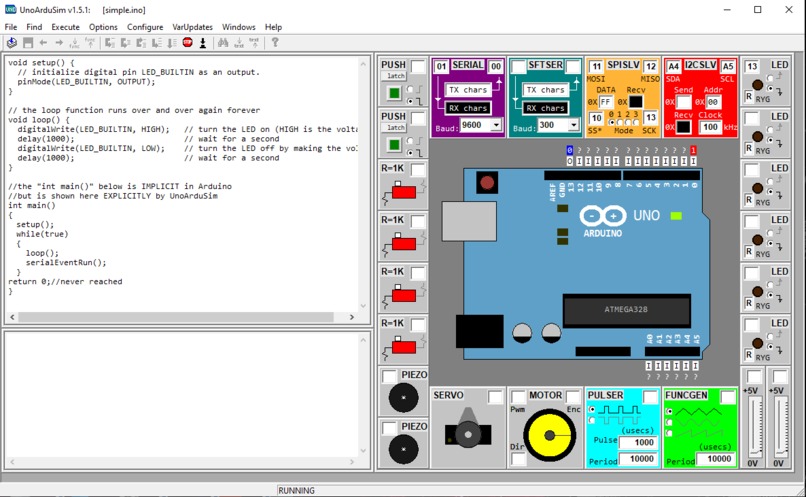806x497 pixels.
Task: Click the Save floppy disk icon
Action: [28, 43]
